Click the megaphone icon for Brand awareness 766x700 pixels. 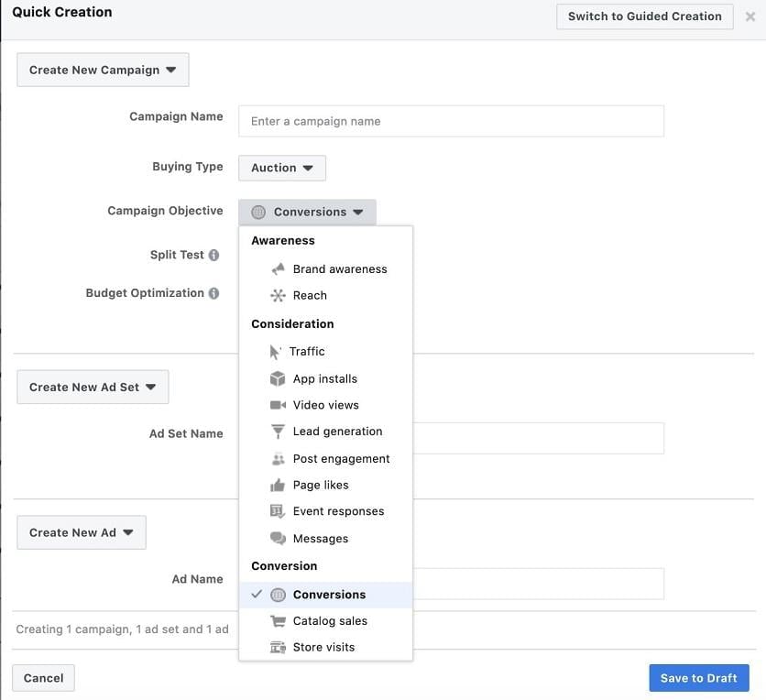pos(278,269)
